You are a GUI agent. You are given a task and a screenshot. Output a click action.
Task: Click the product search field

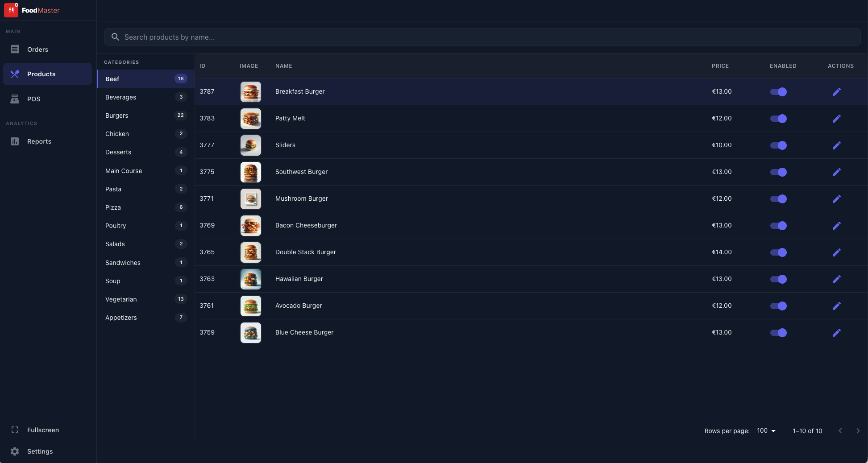point(312,37)
